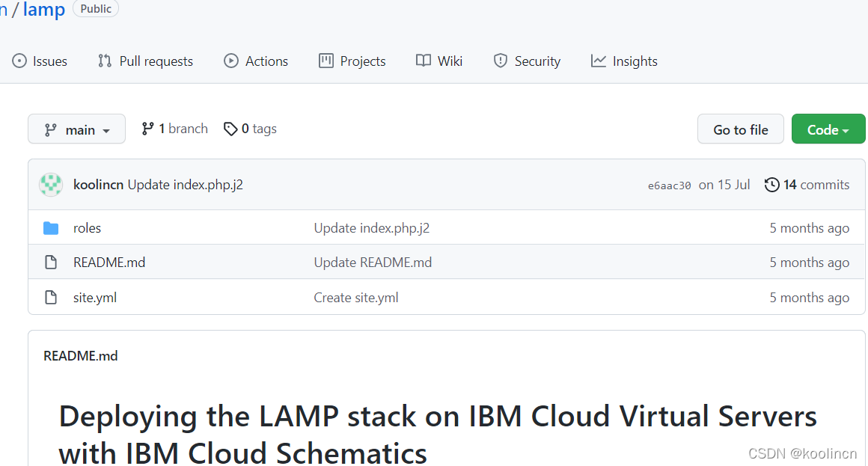Expand the green Code dropdown

(x=828, y=129)
